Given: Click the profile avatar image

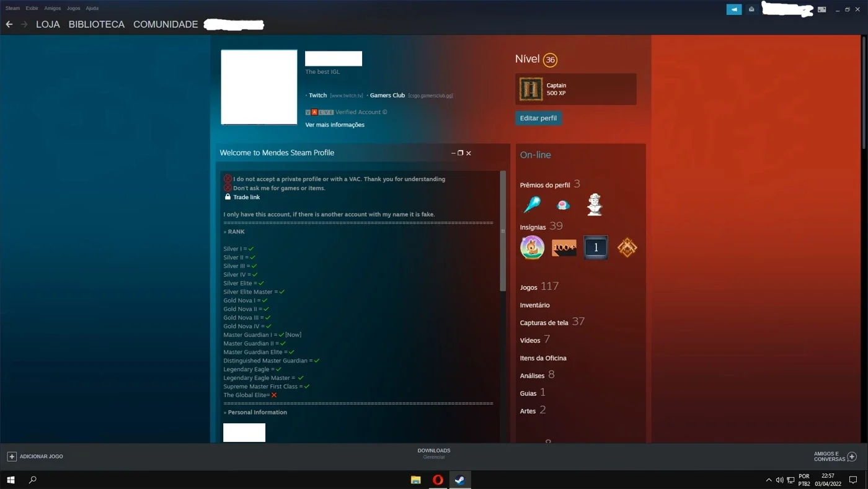Looking at the screenshot, I should tap(259, 87).
